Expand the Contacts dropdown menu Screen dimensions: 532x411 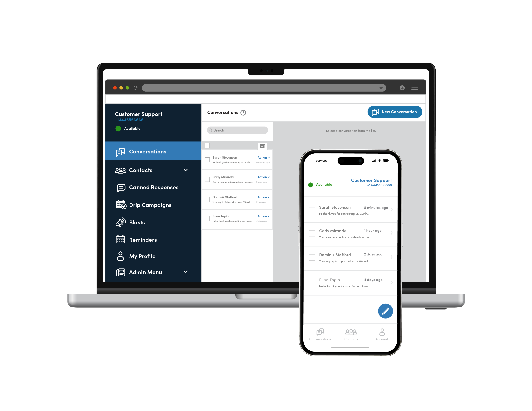click(x=186, y=170)
